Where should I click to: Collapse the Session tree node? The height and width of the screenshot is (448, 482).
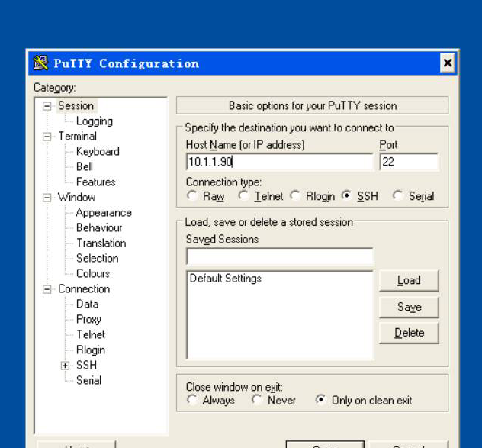coord(47,106)
